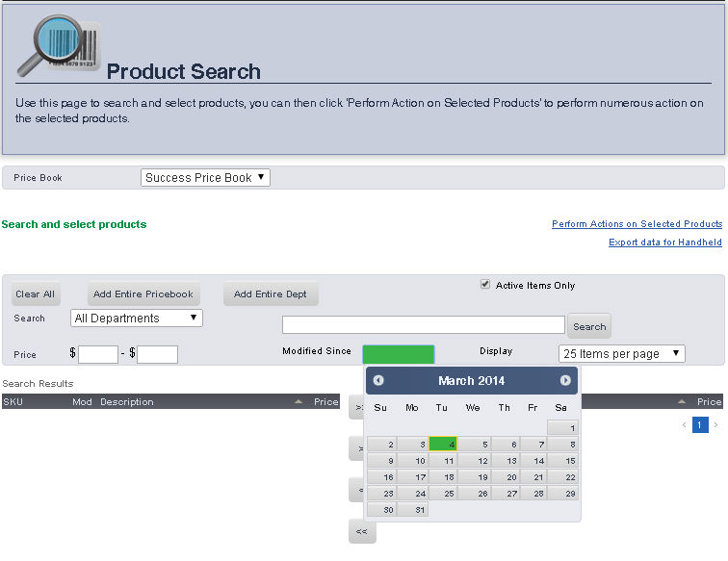Click the Modified Since date field
Viewport: 728px width, 561px height.
pyautogui.click(x=398, y=353)
